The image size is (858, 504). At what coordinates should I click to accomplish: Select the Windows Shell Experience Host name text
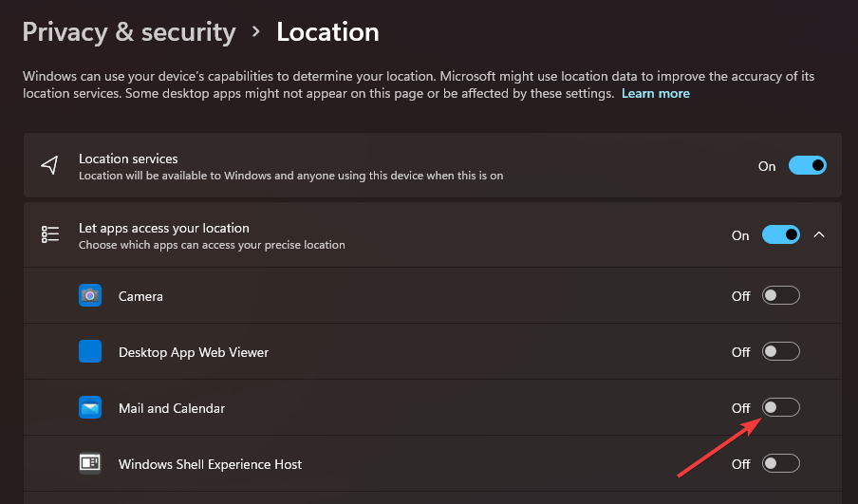(x=210, y=464)
